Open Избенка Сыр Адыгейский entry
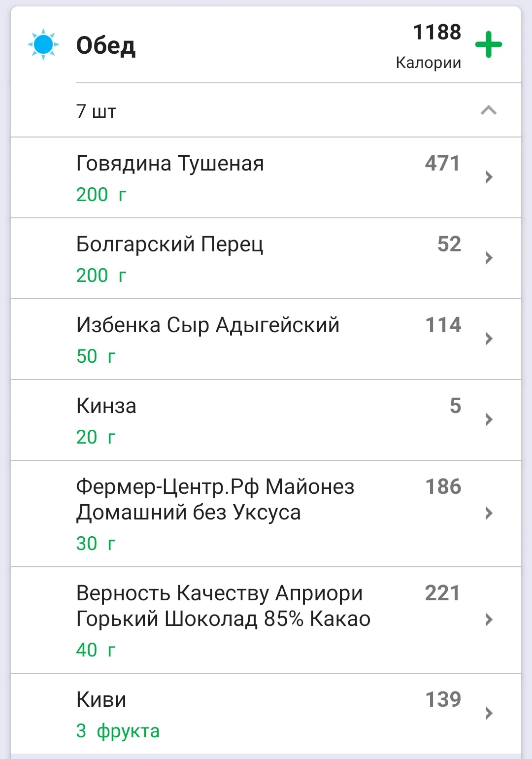Viewport: 532px width, 759px height. [x=207, y=325]
